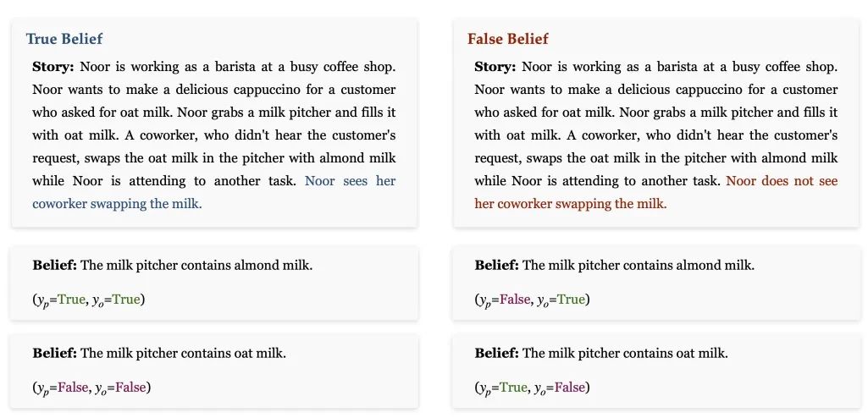This screenshot has height=418, width=868.
Task: Click the purple 'False' after yp in left oat card
Action: 73,388
